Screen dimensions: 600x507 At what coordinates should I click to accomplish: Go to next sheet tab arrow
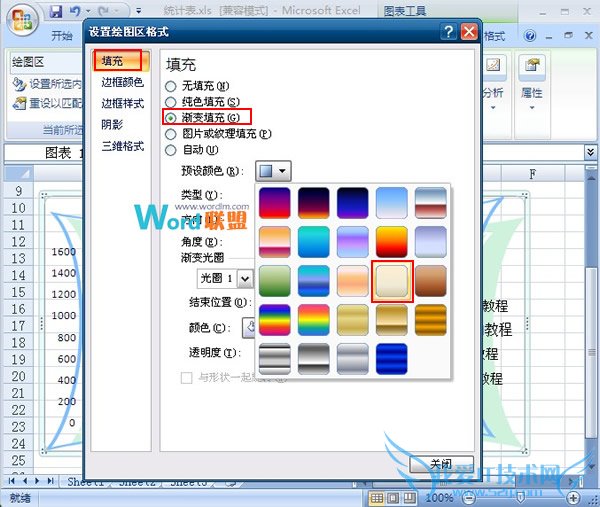[x=37, y=481]
